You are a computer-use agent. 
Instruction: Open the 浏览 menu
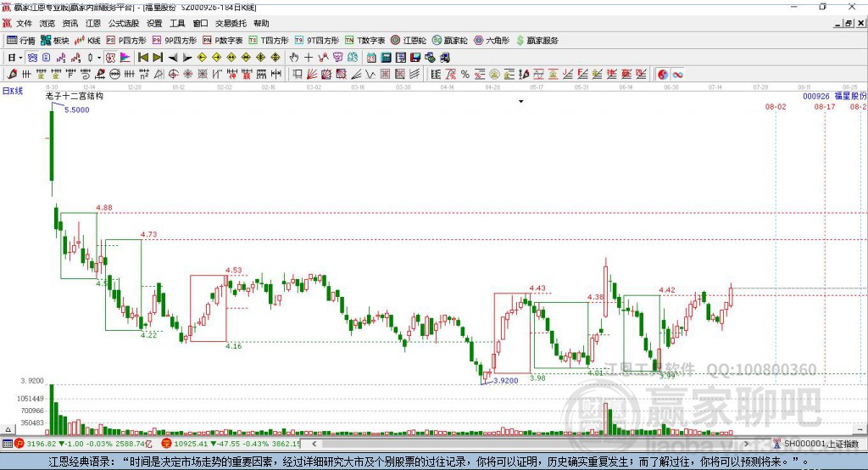(47, 23)
